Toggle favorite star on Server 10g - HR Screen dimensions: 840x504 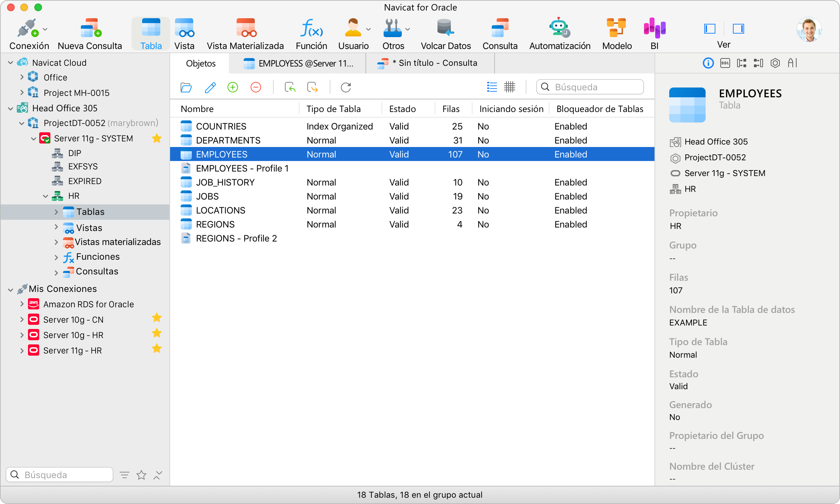click(157, 333)
